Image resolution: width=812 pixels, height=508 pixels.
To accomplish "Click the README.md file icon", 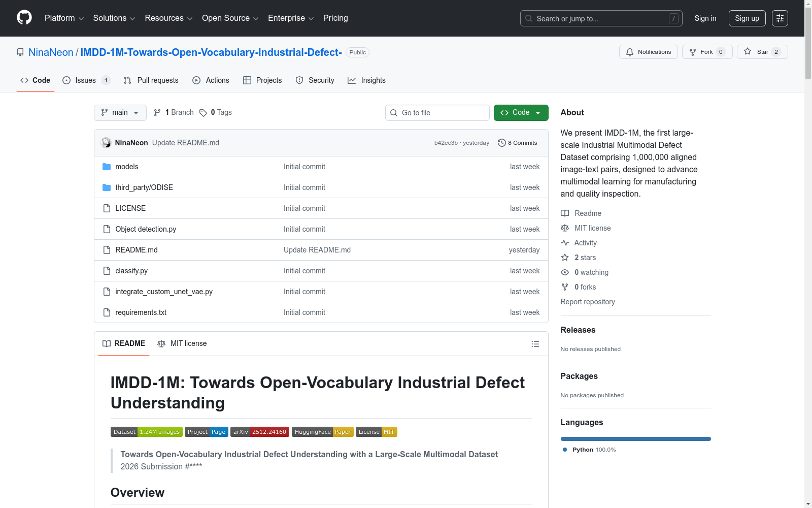I will click(107, 250).
